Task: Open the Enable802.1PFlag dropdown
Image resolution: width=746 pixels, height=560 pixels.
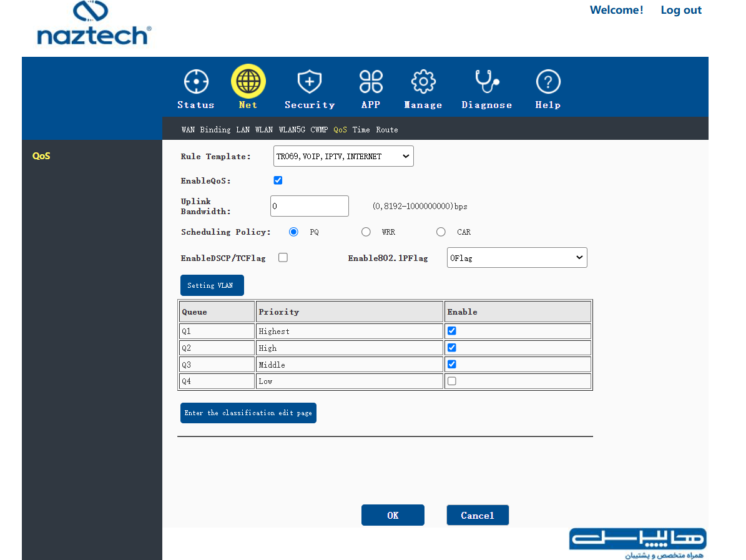Action: [x=517, y=257]
